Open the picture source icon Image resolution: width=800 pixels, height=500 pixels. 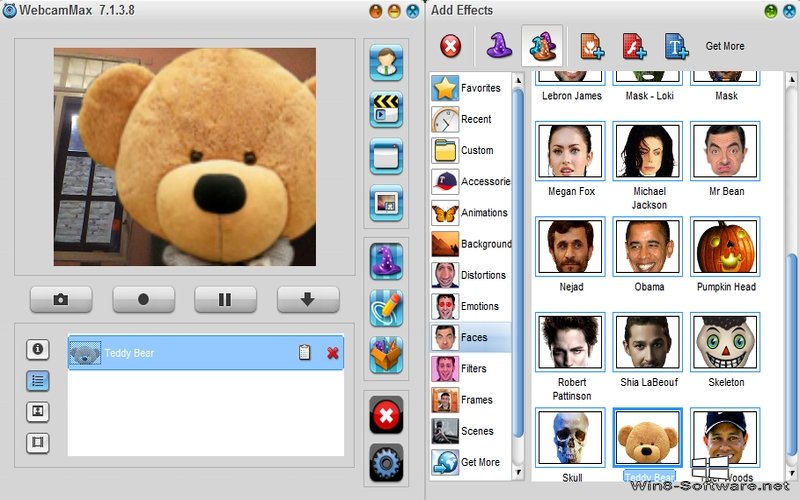pos(386,203)
